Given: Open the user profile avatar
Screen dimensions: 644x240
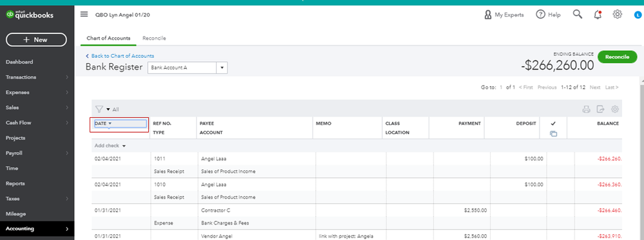Looking at the screenshot, I should 638,15.
